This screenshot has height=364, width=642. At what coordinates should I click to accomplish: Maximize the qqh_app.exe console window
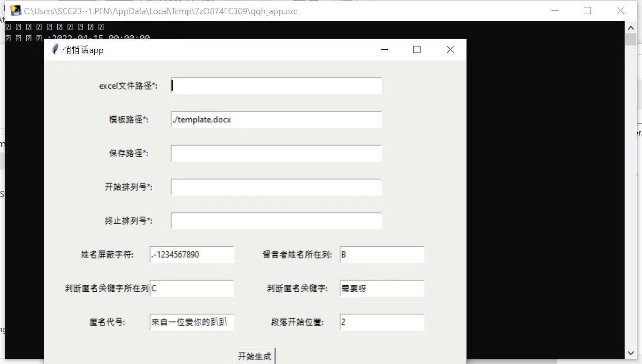pyautogui.click(x=587, y=10)
